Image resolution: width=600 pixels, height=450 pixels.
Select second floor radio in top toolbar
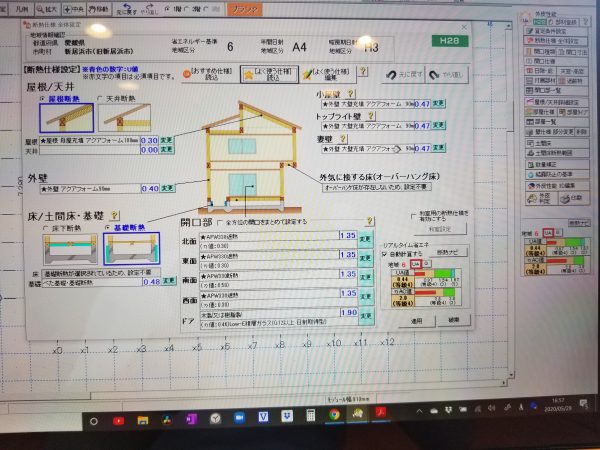click(x=188, y=8)
